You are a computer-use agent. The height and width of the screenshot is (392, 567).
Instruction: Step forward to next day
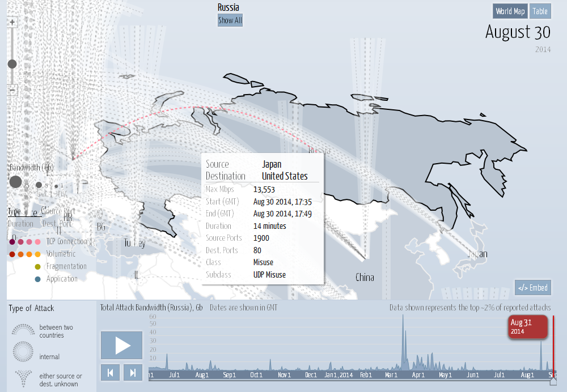coord(133,372)
